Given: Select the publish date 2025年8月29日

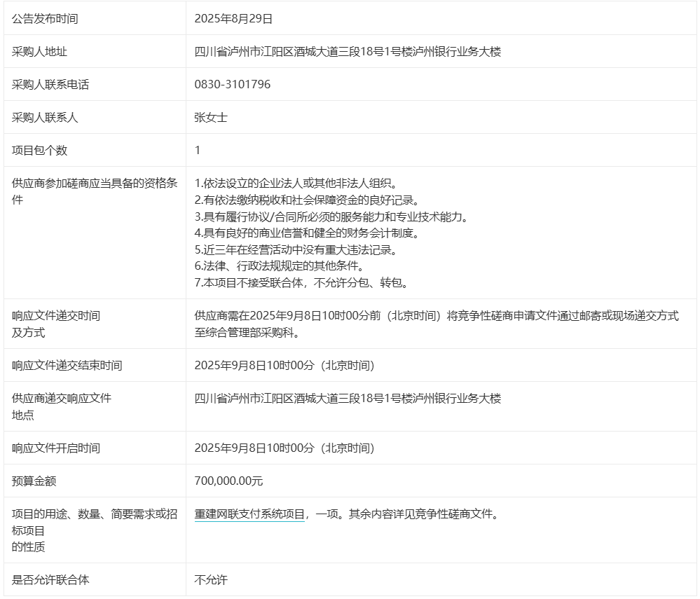Looking at the screenshot, I should point(233,19).
